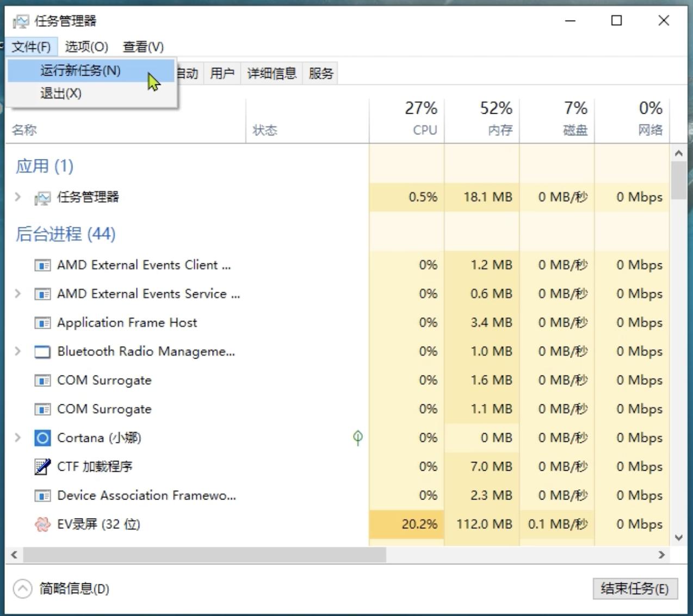
Task: Click the AMD External Events Client icon
Action: tap(42, 265)
